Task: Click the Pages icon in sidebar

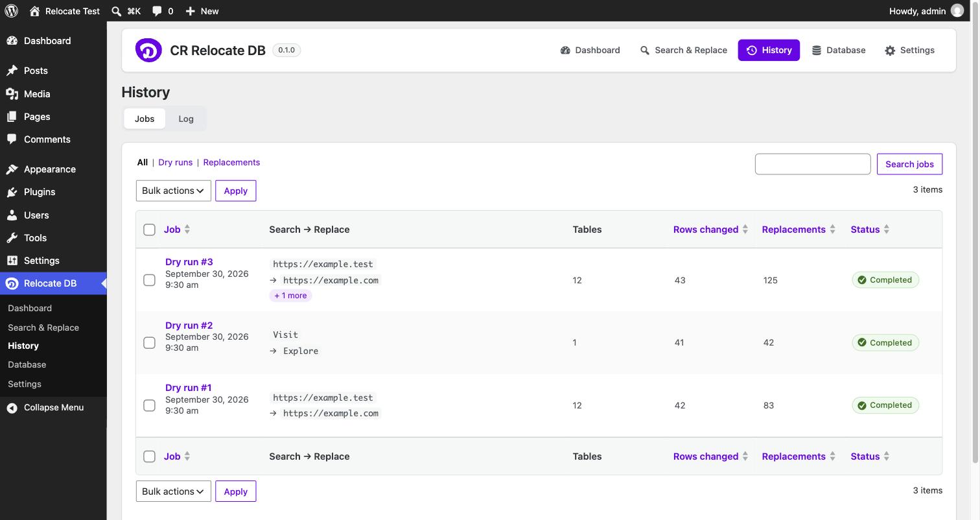Action: [x=12, y=117]
